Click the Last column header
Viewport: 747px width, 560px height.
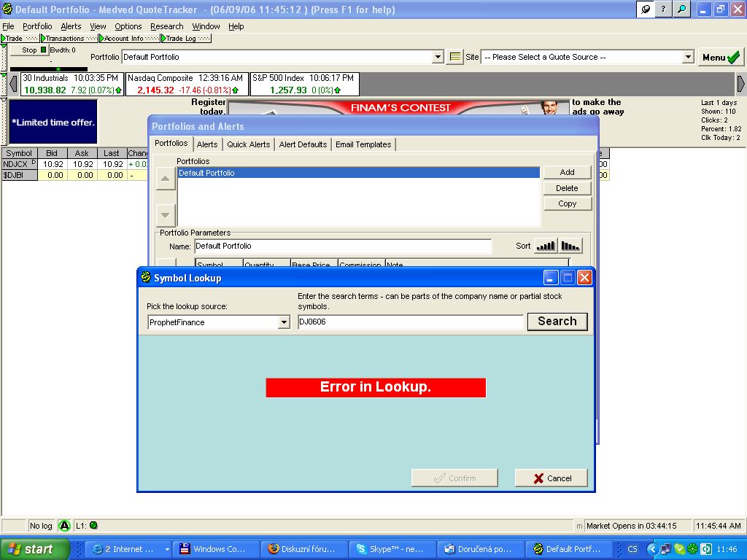[112, 153]
